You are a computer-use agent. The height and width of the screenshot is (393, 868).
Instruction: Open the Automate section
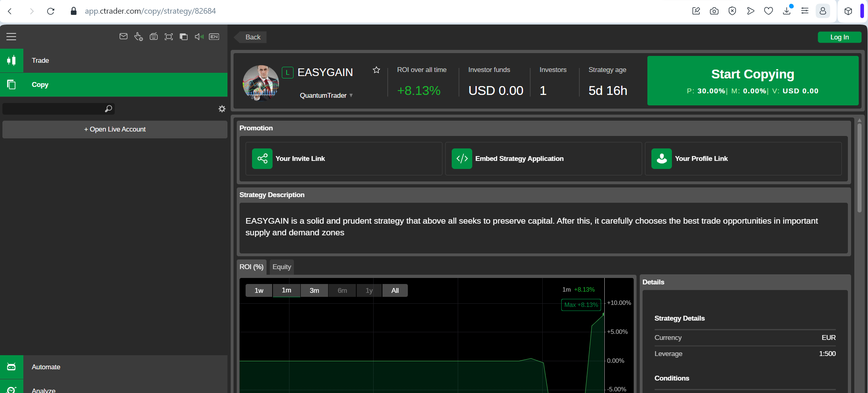(x=114, y=367)
